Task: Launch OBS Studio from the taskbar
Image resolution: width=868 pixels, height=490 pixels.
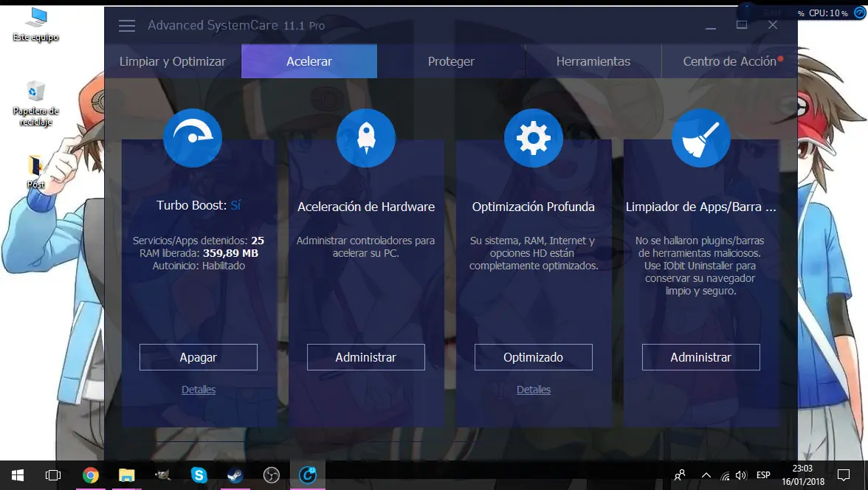Action: click(x=271, y=475)
